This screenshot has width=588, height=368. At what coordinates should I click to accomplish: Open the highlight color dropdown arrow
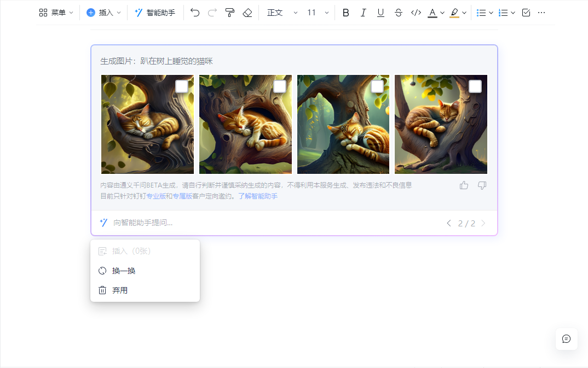(463, 12)
